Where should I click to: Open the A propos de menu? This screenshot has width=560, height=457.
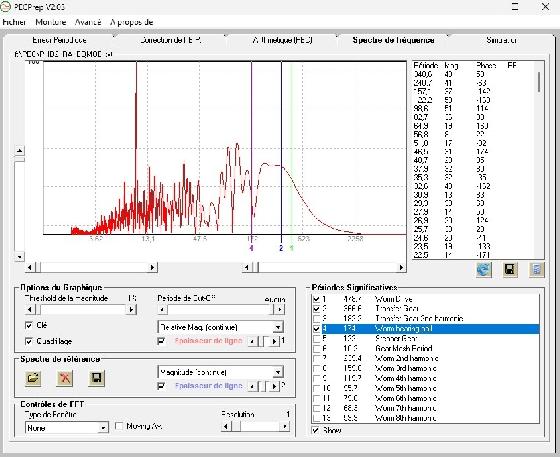[x=131, y=22]
